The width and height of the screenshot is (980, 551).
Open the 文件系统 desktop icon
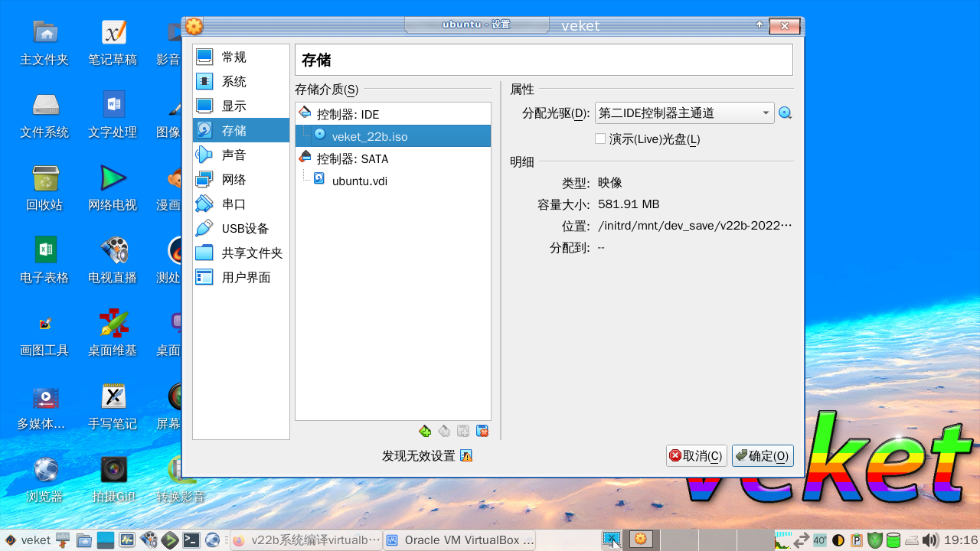(x=44, y=116)
